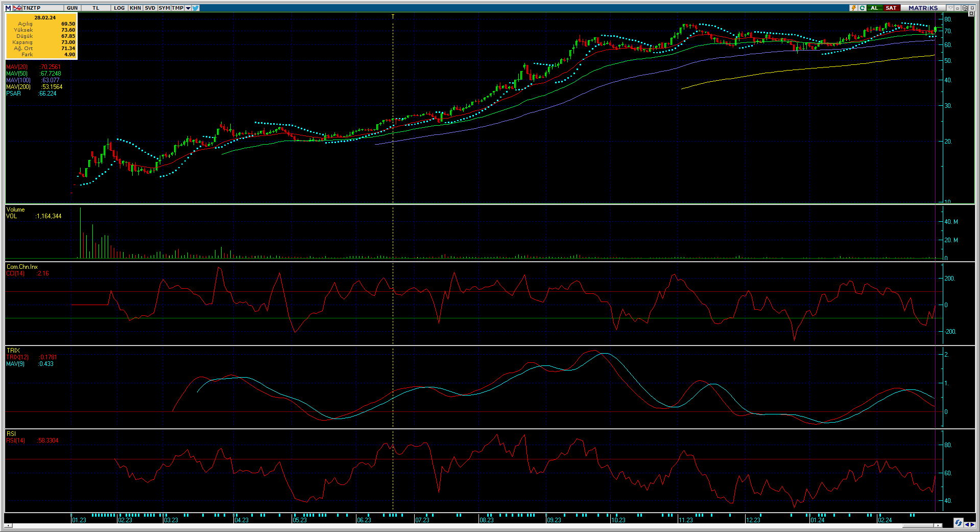
Task: Toggle the SVD toolbar button
Action: 150,8
